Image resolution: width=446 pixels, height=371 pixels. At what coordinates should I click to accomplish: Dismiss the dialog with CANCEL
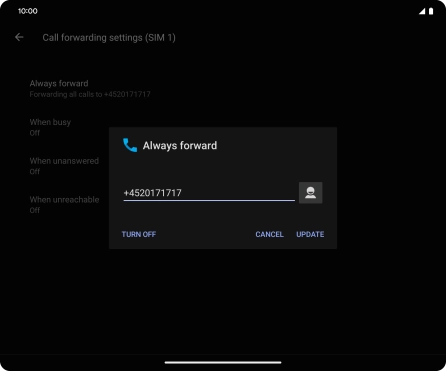tap(269, 234)
